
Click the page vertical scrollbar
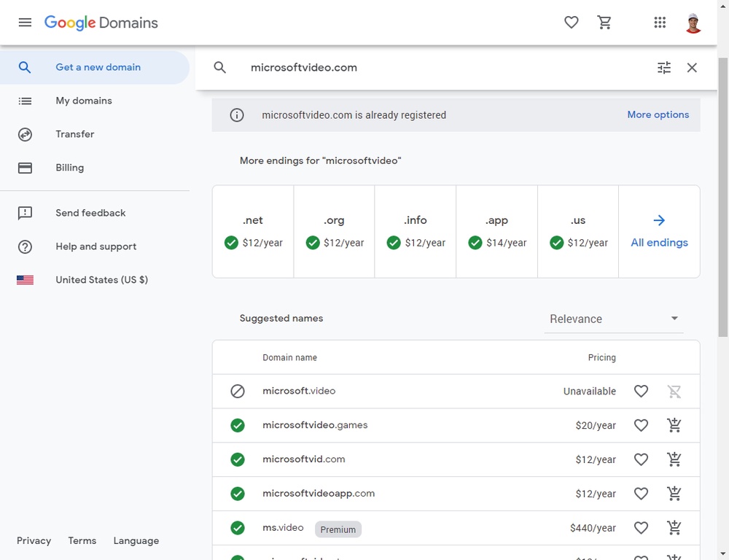pos(723,197)
